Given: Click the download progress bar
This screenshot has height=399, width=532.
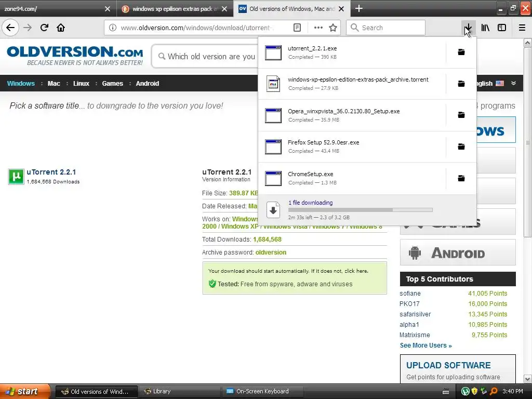Looking at the screenshot, I should click(361, 210).
